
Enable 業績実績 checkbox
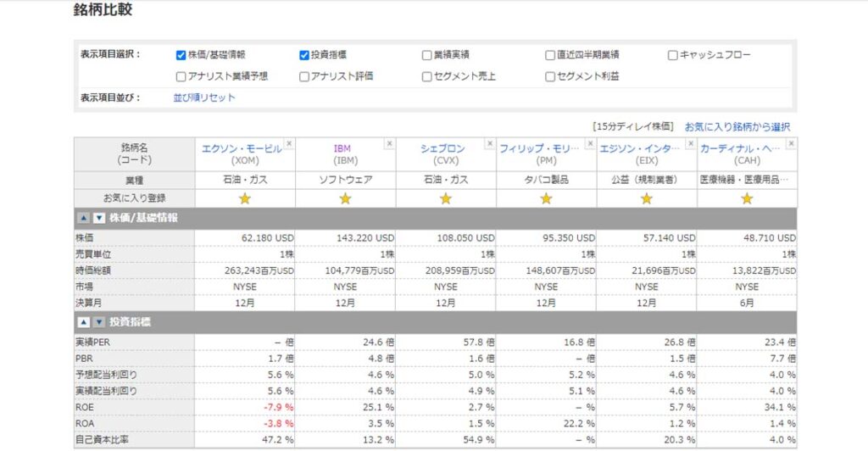click(x=427, y=55)
